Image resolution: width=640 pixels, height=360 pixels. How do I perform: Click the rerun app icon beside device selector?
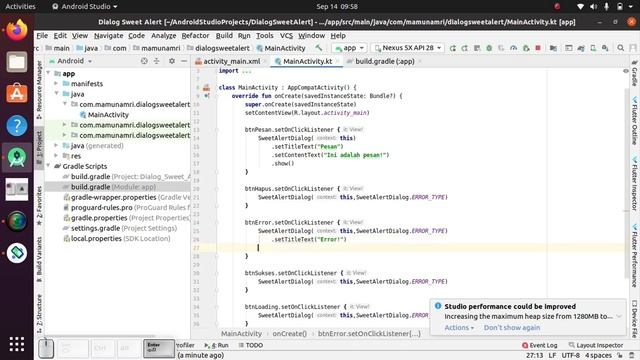[453, 48]
